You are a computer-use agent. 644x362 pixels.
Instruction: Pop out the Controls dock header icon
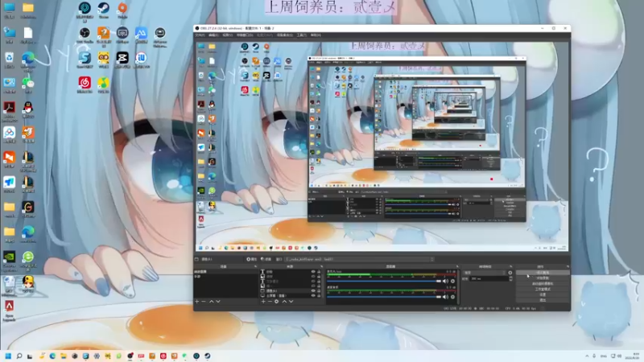click(x=568, y=266)
